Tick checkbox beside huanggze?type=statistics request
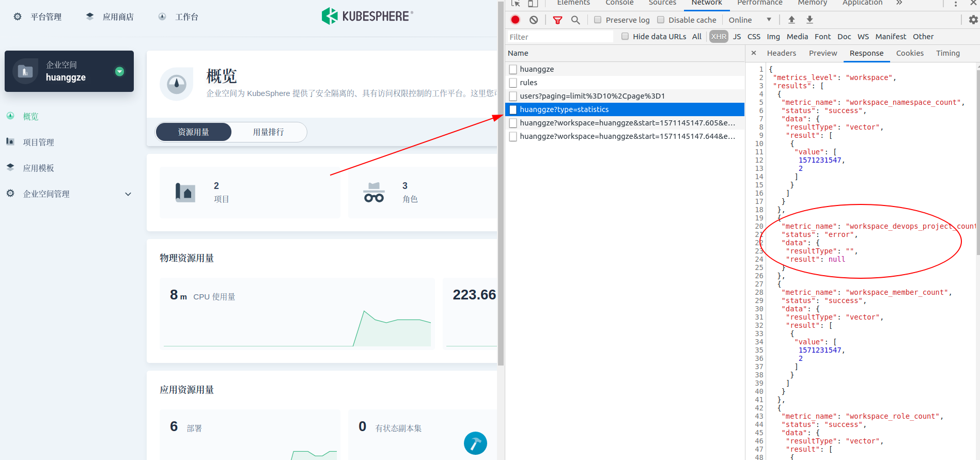 point(513,109)
